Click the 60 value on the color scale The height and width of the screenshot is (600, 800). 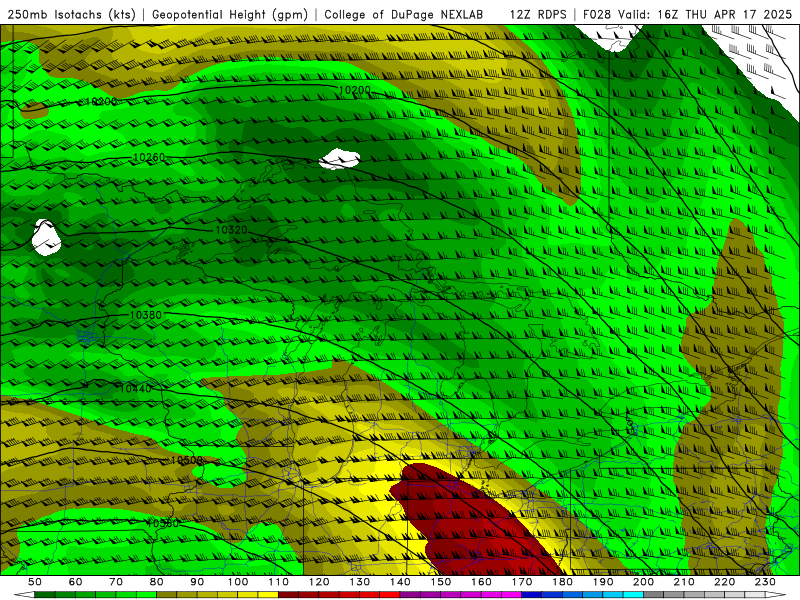(76, 582)
